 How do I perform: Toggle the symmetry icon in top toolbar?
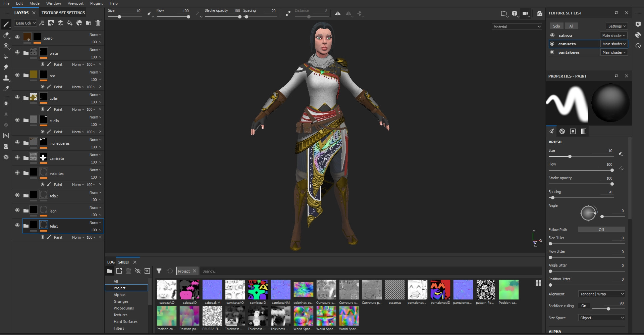[338, 13]
